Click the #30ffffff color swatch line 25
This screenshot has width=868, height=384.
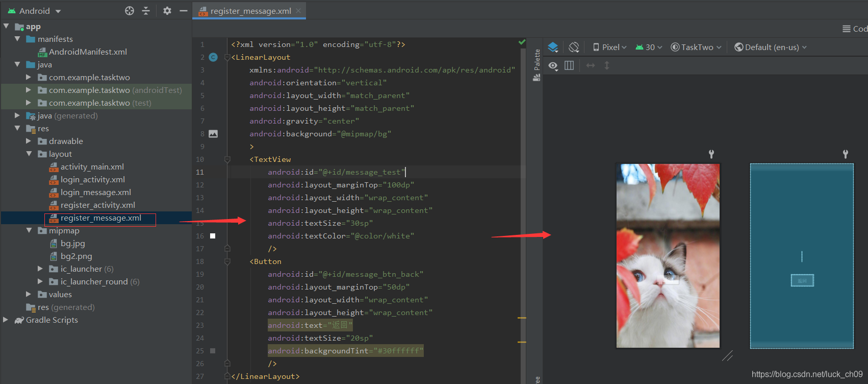coord(213,351)
